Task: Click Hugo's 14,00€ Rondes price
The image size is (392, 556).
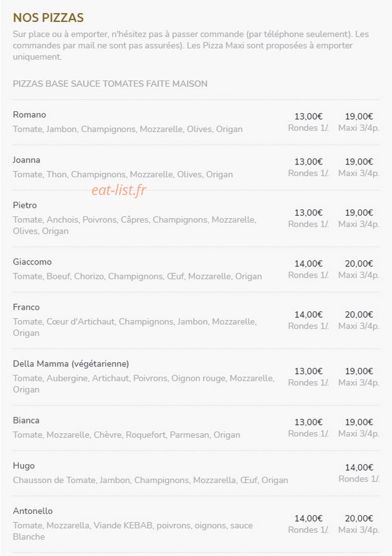Action: [x=359, y=467]
